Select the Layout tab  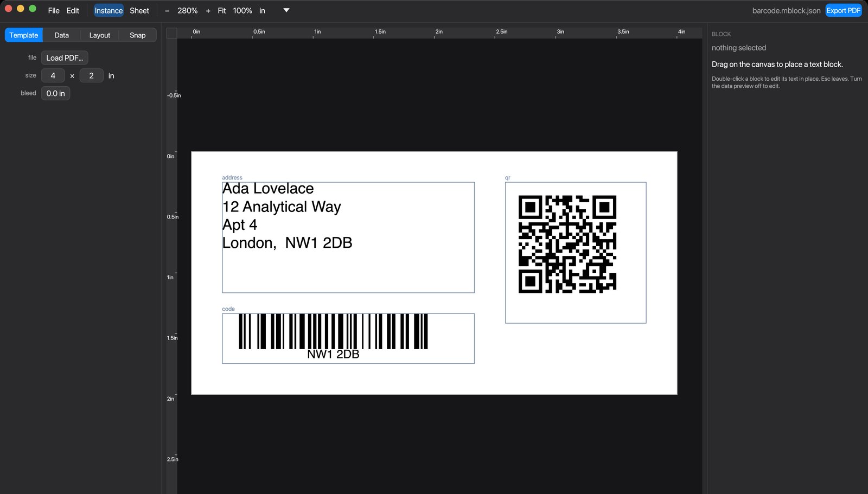tap(100, 35)
